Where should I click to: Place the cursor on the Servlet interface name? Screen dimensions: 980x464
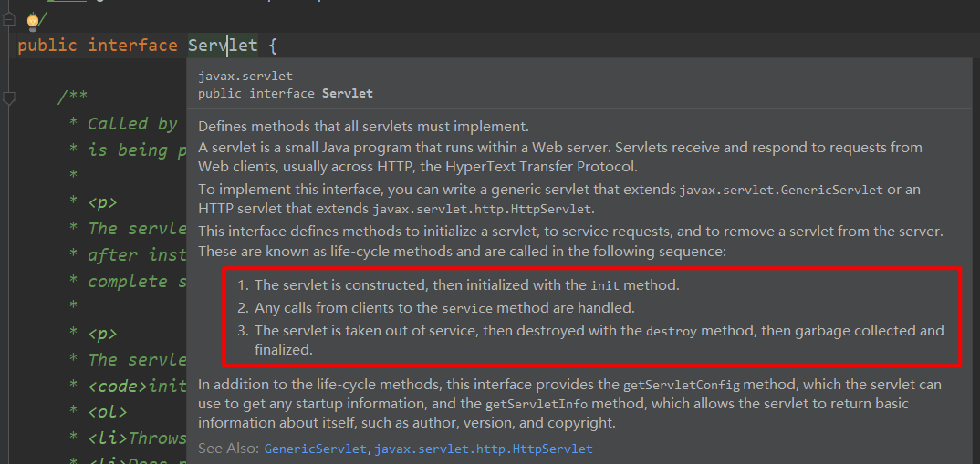pyautogui.click(x=223, y=46)
